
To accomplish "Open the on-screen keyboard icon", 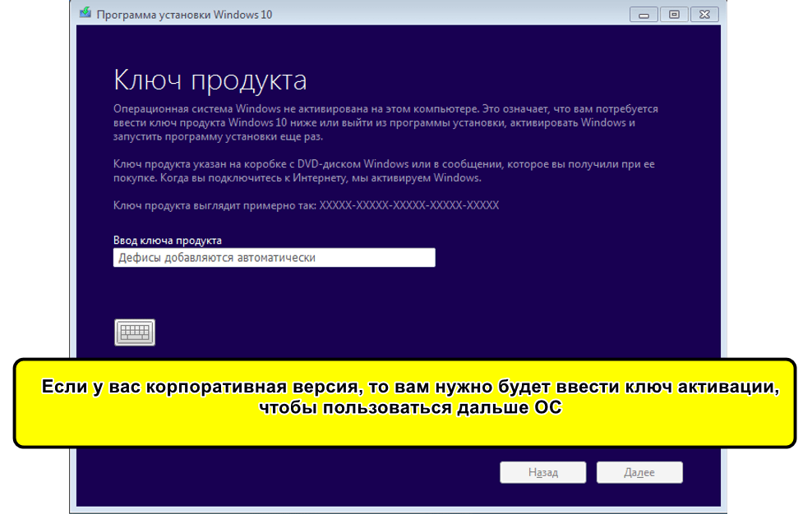I will coord(135,332).
